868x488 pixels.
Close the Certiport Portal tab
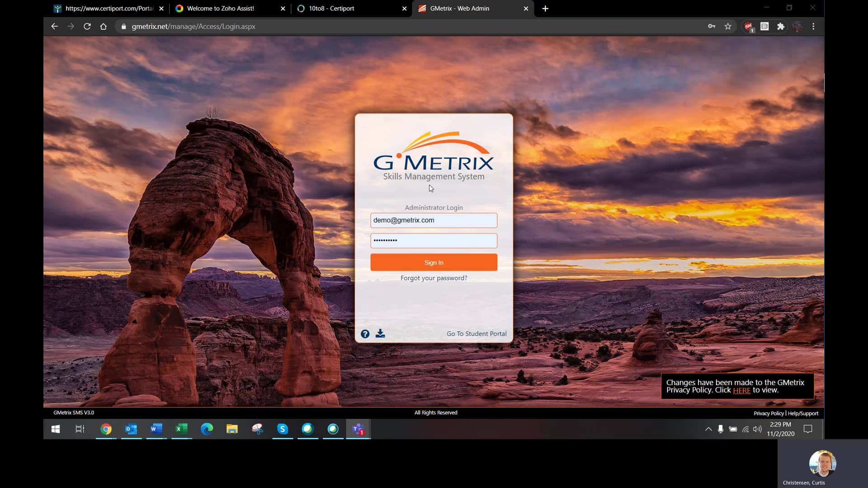pos(161,9)
